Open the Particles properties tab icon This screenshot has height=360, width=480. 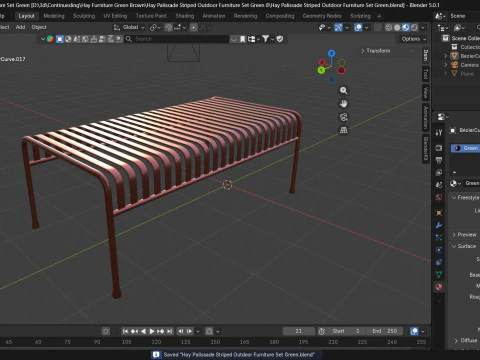point(439,238)
